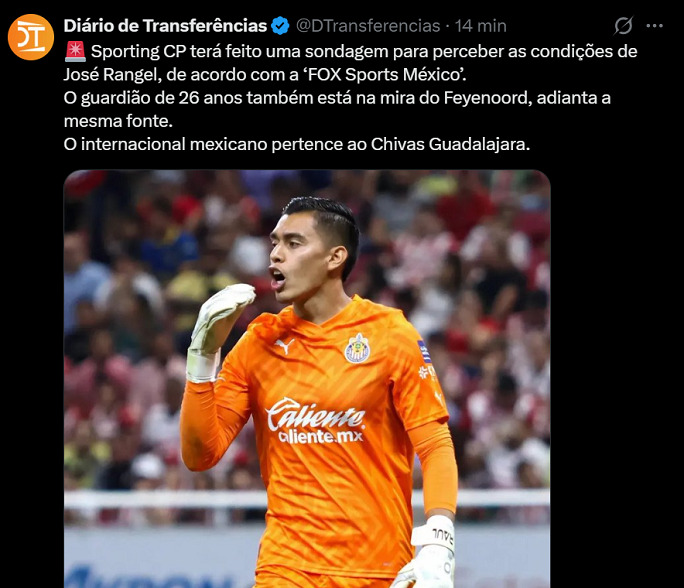684x588 pixels.
Task: Open the tweet via the 14 min timestamp
Action: click(481, 26)
